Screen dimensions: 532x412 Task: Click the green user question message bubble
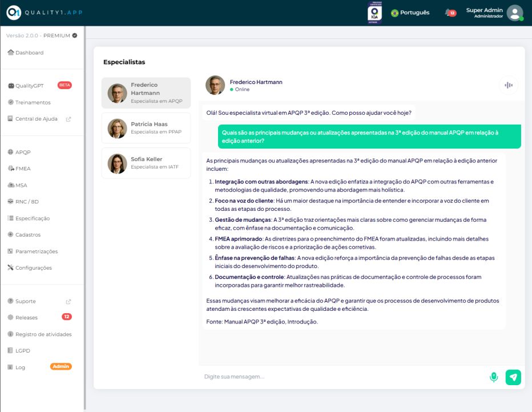pyautogui.click(x=369, y=137)
